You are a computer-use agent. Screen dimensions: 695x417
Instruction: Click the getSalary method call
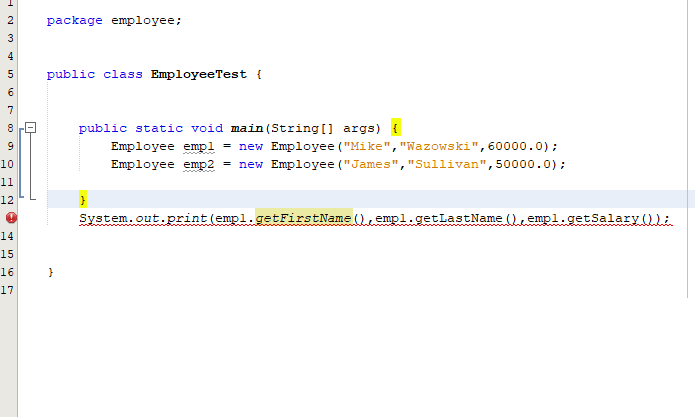(603, 218)
